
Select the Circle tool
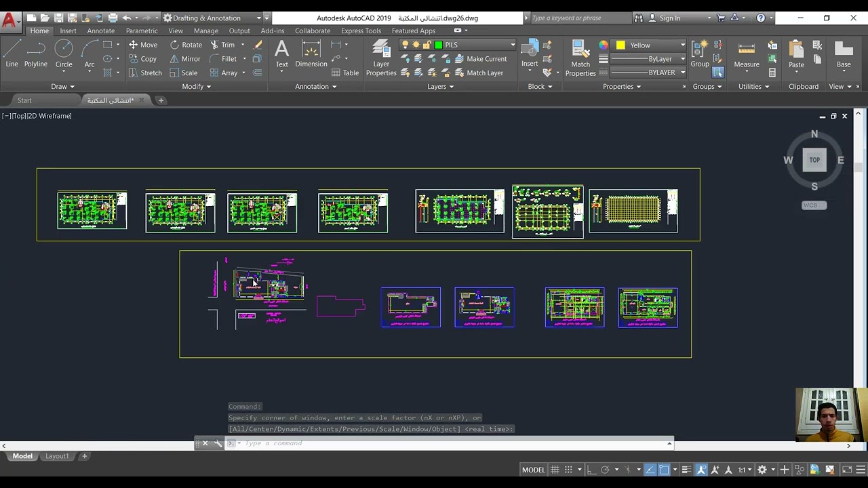click(x=64, y=54)
